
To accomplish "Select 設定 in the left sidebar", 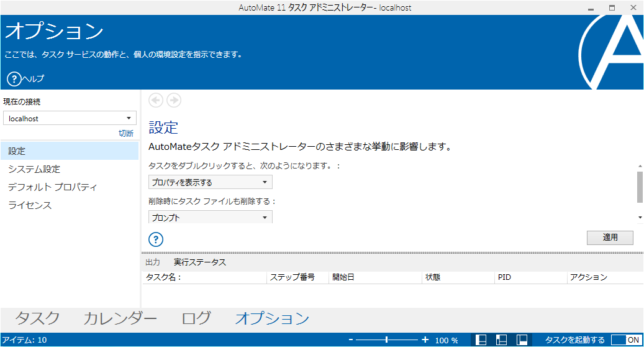I will (70, 151).
